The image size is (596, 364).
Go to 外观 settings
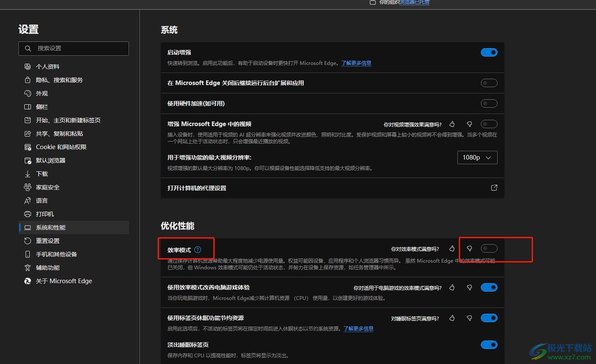pos(74,93)
